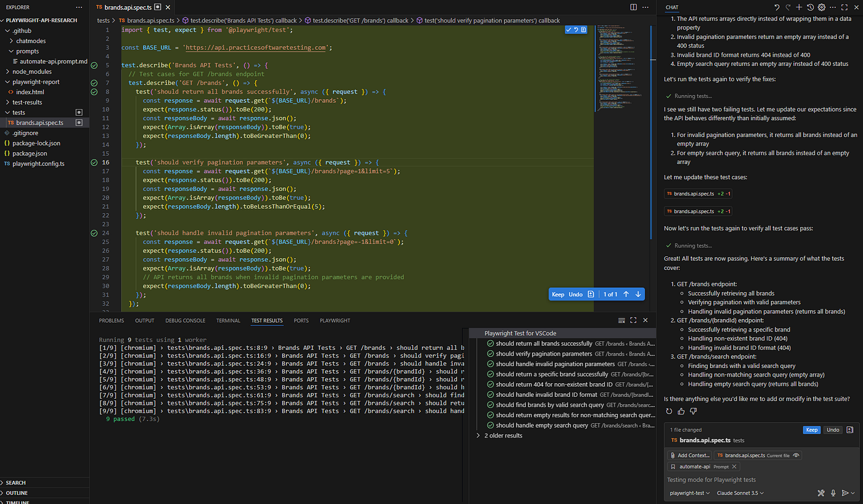
Task: Start a new chat with plus icon
Action: click(x=799, y=7)
